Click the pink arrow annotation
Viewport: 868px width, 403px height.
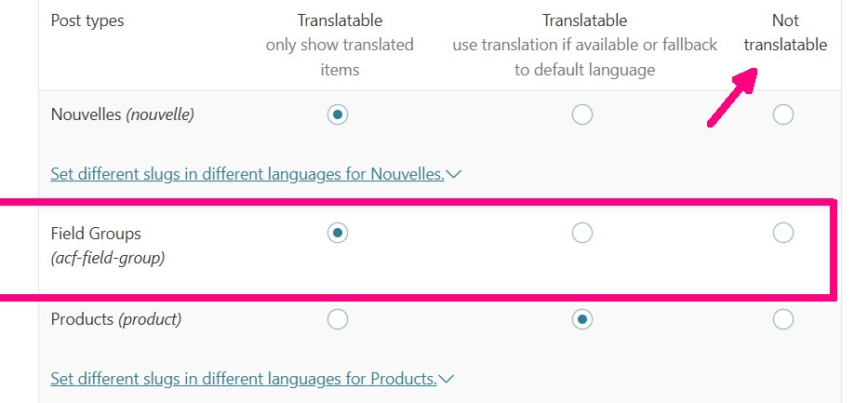[x=737, y=98]
